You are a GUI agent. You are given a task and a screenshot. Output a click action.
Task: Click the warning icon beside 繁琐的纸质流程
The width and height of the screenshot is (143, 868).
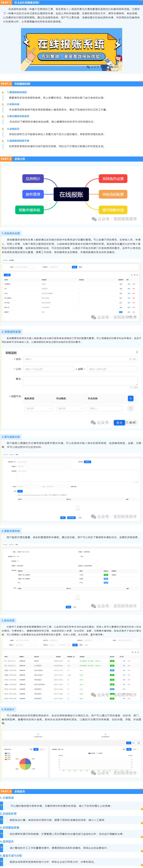click(3, 92)
